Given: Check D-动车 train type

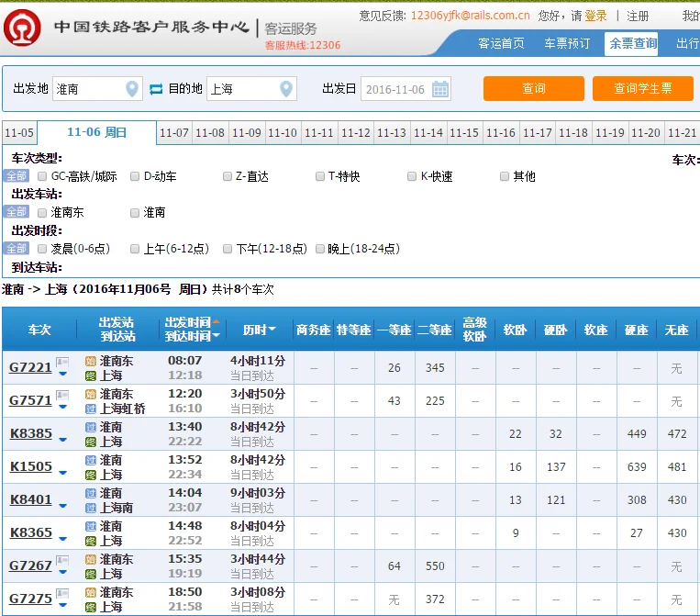Looking at the screenshot, I should [x=134, y=176].
